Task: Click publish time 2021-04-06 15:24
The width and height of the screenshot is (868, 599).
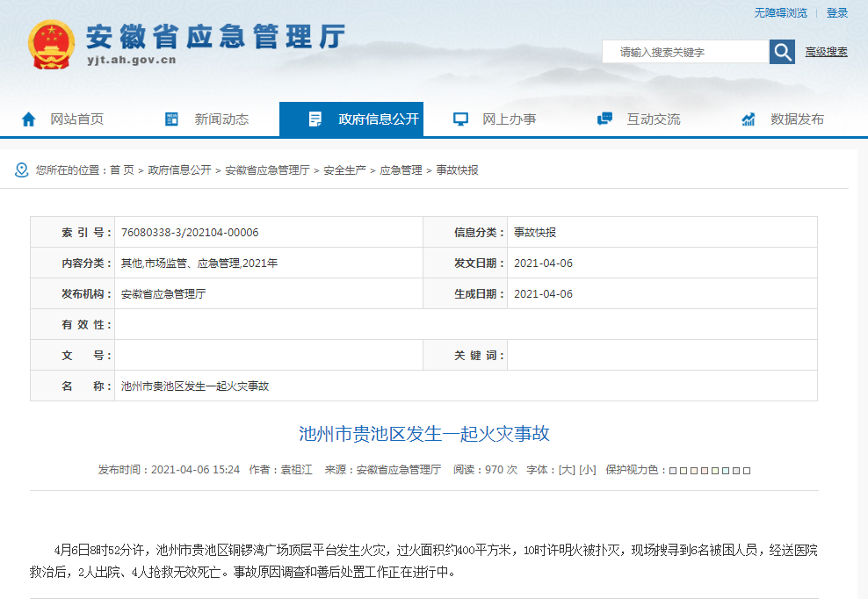Action: (x=195, y=470)
